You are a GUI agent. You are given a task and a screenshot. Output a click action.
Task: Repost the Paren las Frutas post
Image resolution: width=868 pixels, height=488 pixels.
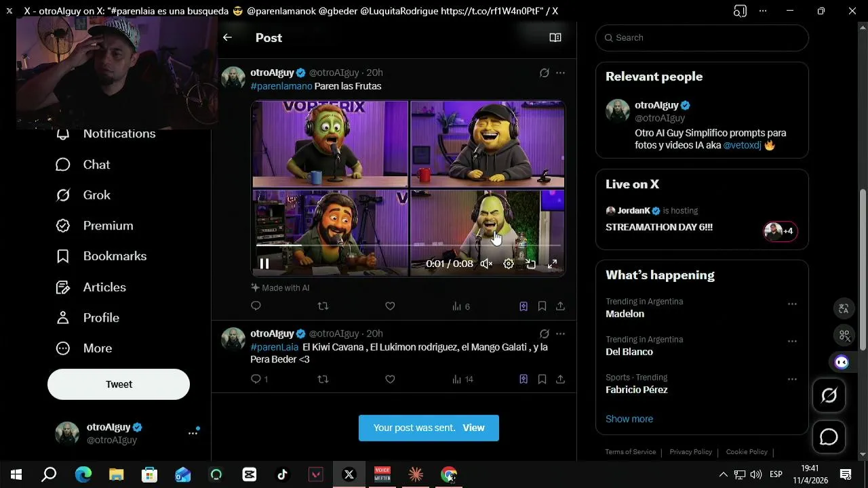click(323, 306)
